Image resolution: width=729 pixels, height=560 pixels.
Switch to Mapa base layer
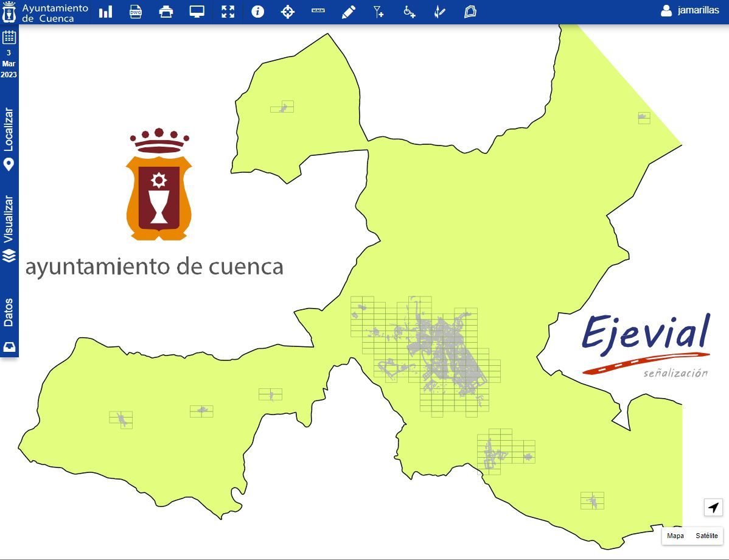(675, 536)
